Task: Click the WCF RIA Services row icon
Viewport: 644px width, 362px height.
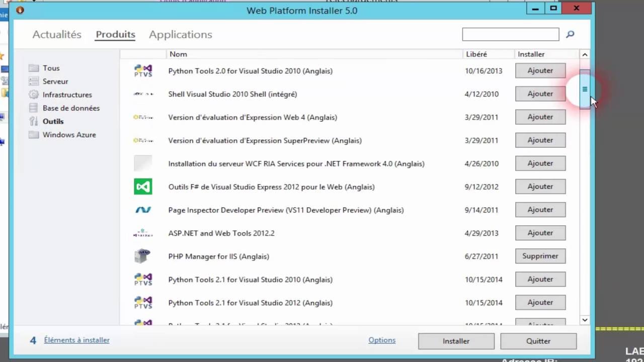Action: pos(143,163)
